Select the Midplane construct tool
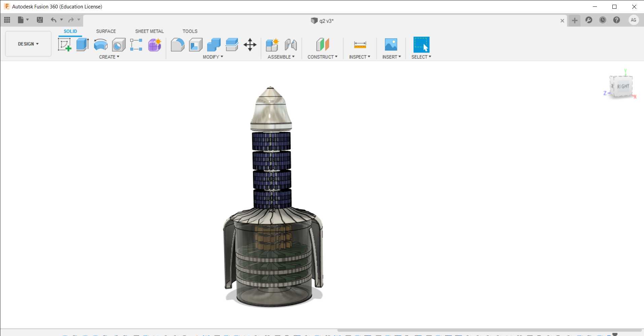Screen dimensions: 644x336 tap(323, 44)
